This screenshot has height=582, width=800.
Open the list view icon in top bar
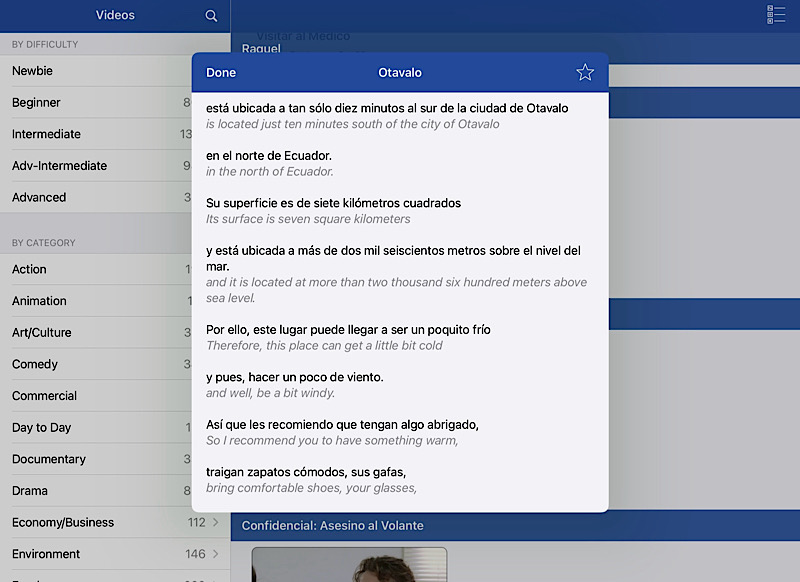click(x=776, y=14)
